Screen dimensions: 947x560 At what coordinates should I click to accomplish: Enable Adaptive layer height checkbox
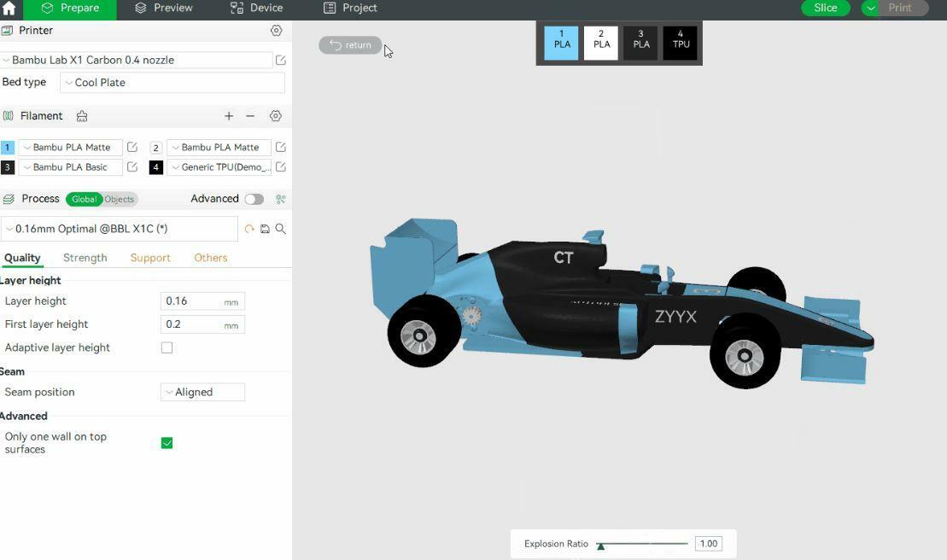(167, 347)
